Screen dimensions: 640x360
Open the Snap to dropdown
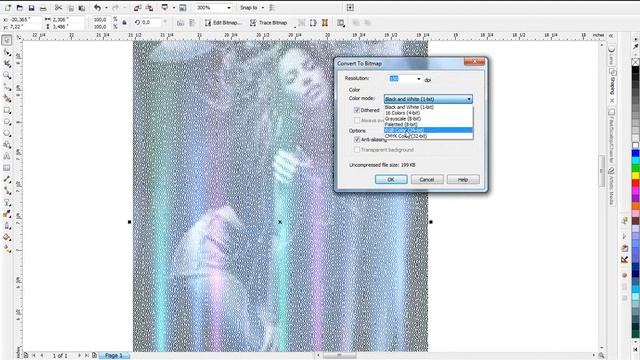click(262, 8)
